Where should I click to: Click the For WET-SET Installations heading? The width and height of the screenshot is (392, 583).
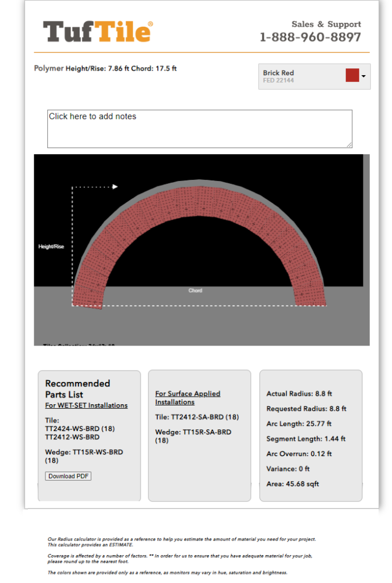click(x=86, y=405)
